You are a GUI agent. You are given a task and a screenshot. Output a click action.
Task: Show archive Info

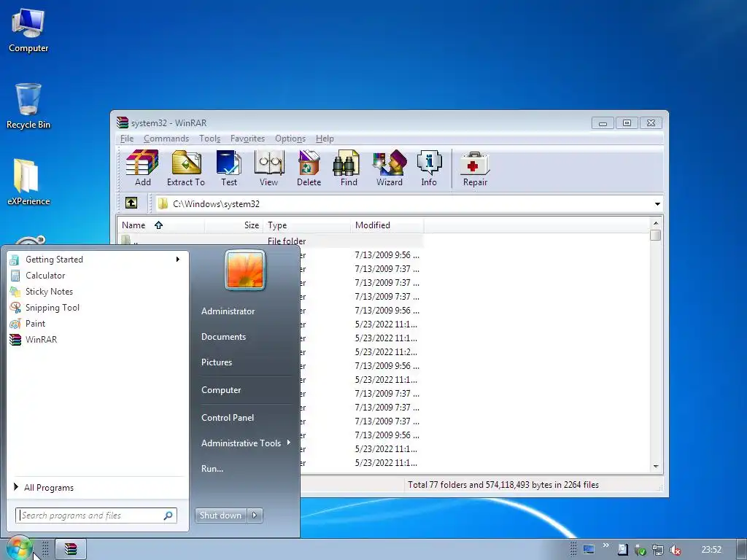point(429,168)
